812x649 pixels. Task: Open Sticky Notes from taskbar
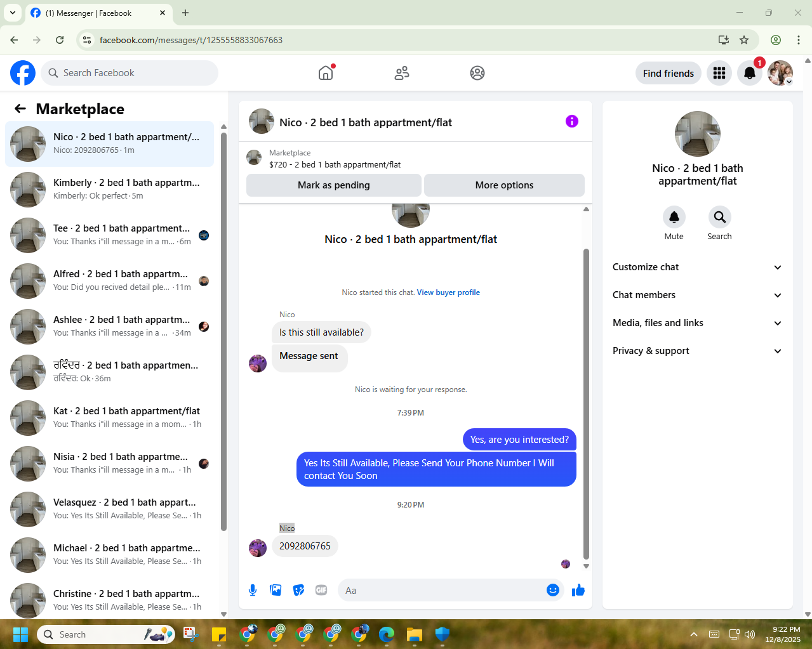219,634
